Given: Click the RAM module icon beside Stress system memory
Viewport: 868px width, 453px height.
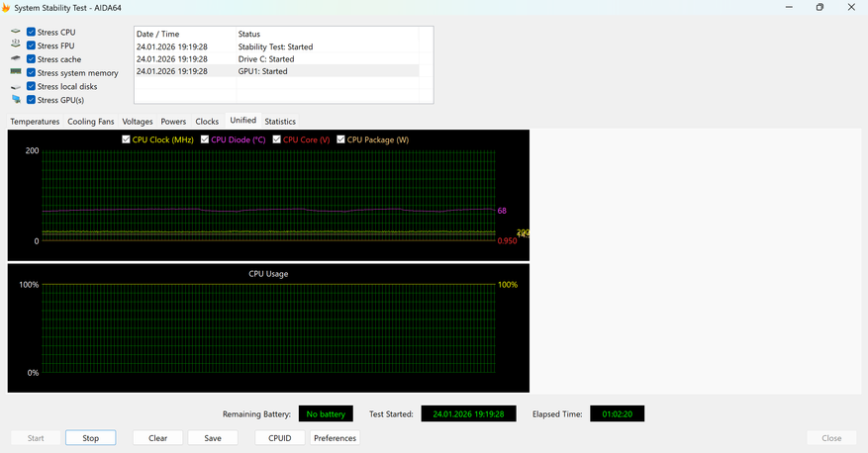Looking at the screenshot, I should click(x=16, y=72).
